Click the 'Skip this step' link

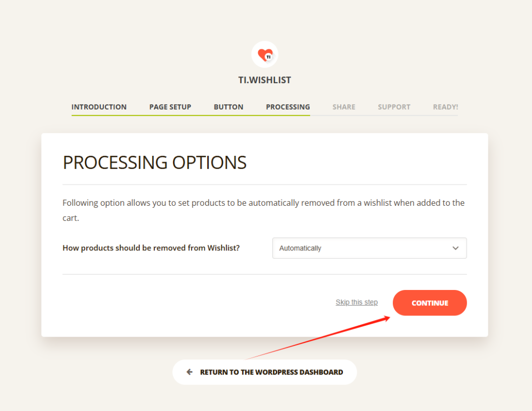coord(356,302)
